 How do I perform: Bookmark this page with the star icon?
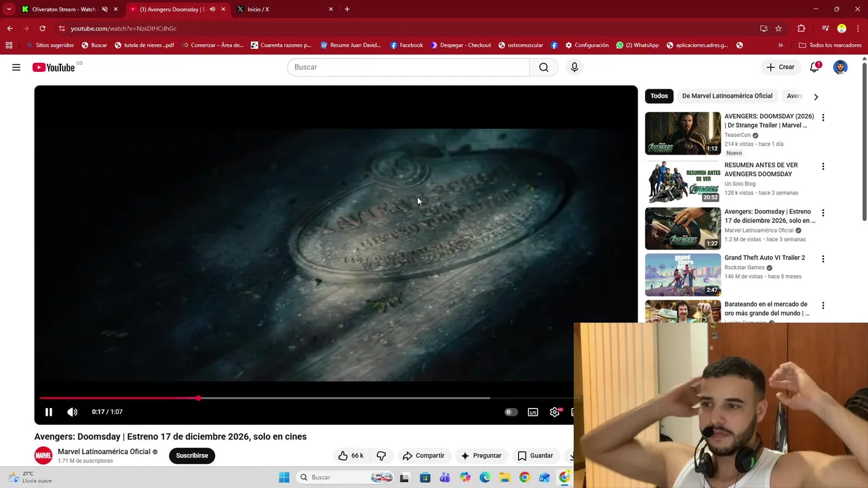click(x=778, y=28)
